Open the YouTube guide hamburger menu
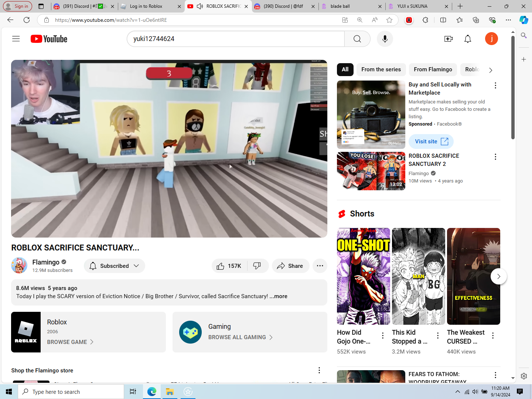 point(16,39)
